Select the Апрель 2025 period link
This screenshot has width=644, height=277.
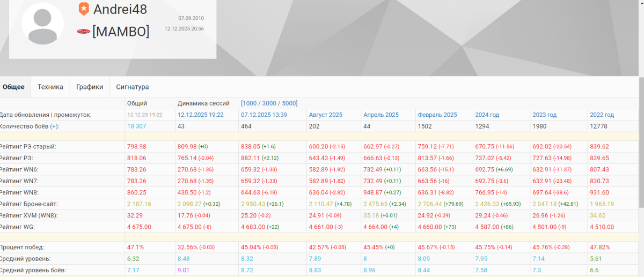coord(381,115)
